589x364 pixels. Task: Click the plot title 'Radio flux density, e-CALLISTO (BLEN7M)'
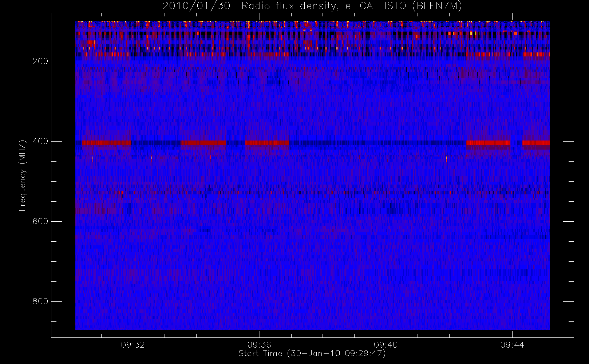tap(352, 6)
